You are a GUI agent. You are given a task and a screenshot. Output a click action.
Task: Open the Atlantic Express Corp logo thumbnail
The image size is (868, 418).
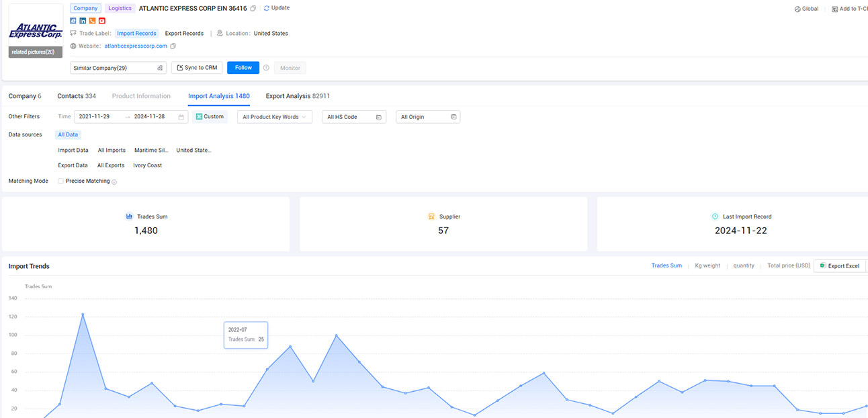pyautogui.click(x=36, y=30)
